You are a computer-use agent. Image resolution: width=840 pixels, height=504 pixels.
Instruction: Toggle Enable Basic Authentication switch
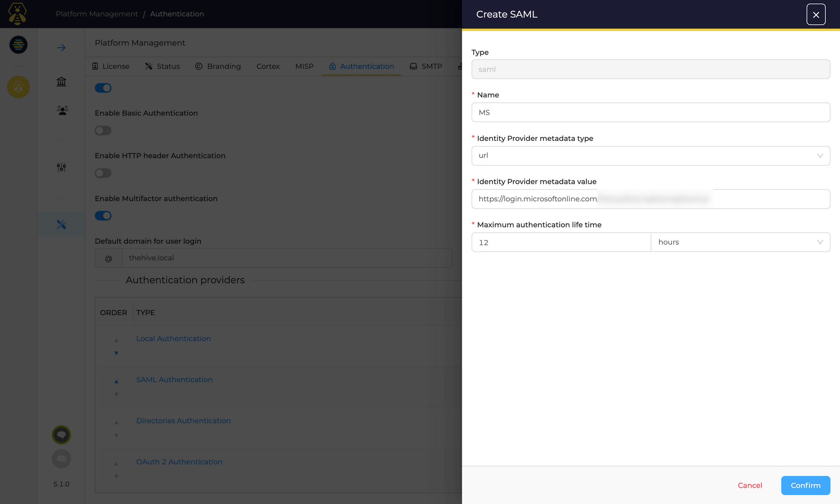point(103,131)
